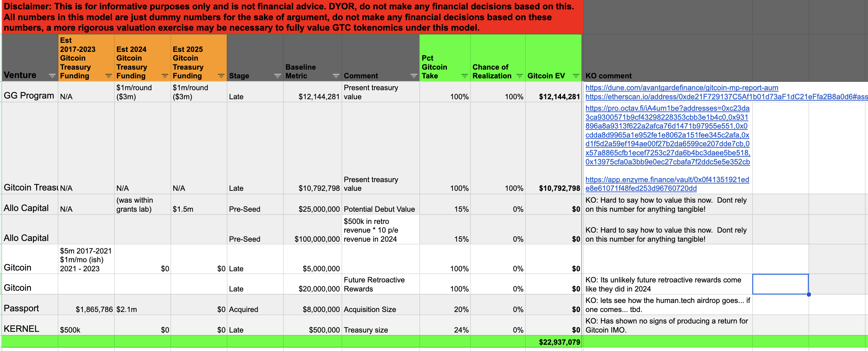Select the $2.1m funding cell for Passport

click(143, 305)
